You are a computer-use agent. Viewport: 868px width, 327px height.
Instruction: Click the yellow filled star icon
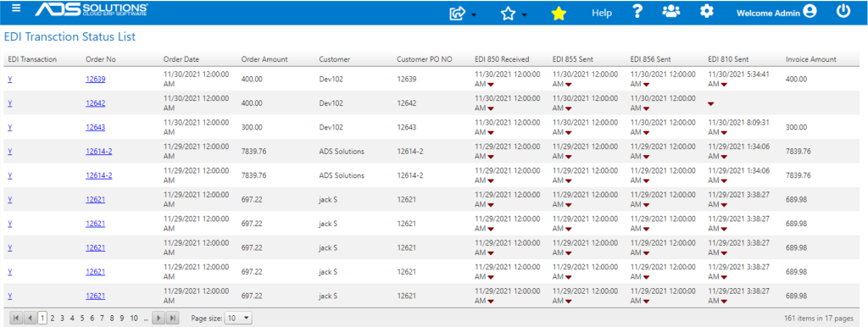click(559, 14)
